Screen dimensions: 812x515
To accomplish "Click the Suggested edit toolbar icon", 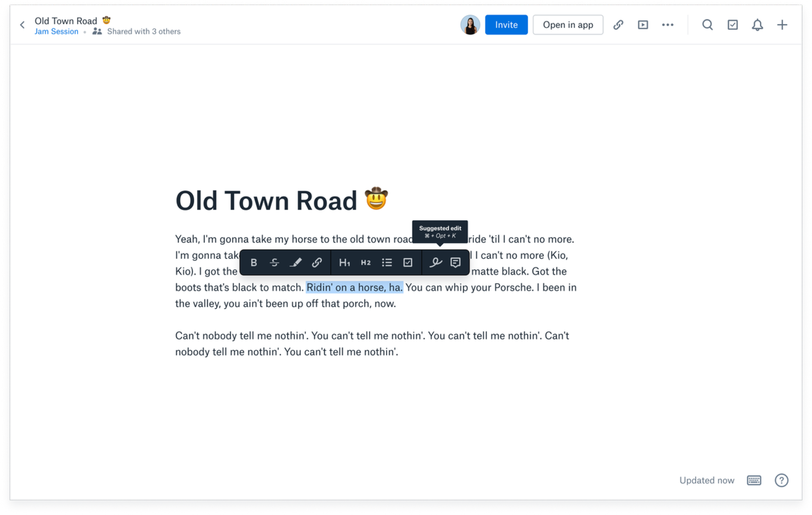I will pos(435,263).
